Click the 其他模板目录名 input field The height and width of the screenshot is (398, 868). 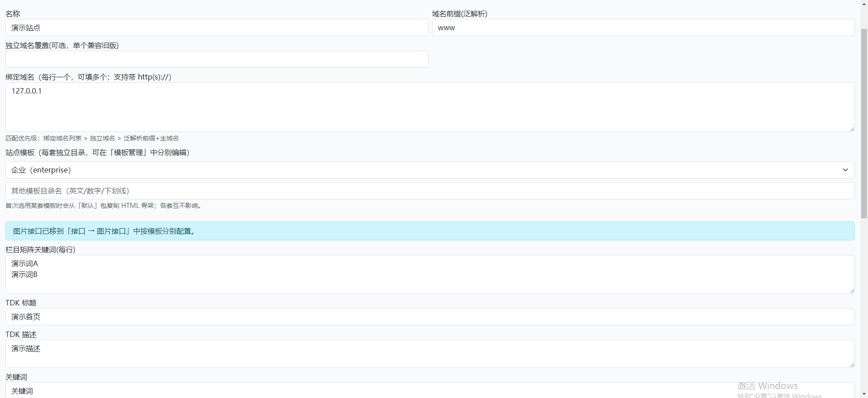click(429, 191)
